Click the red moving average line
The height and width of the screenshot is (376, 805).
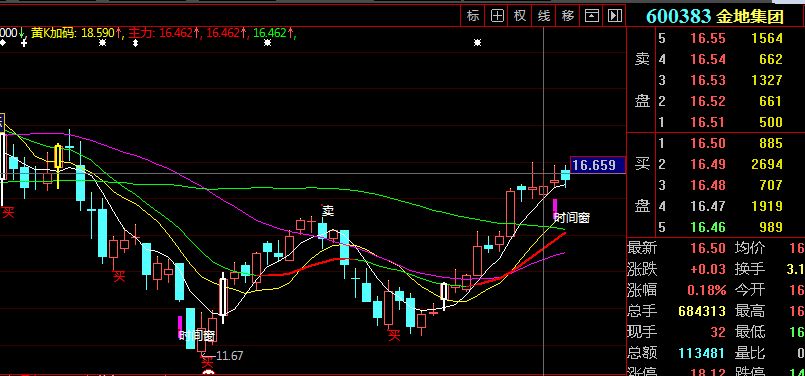[x=539, y=252]
